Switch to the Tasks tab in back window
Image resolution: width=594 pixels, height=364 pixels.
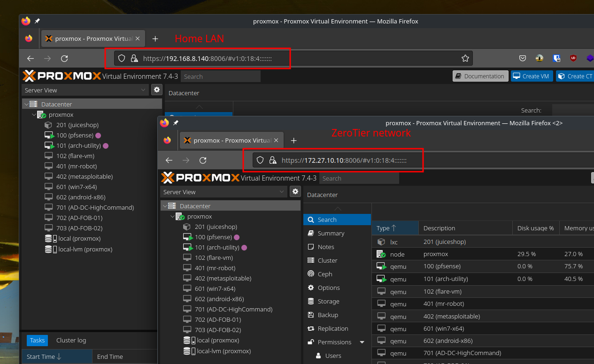(x=37, y=341)
